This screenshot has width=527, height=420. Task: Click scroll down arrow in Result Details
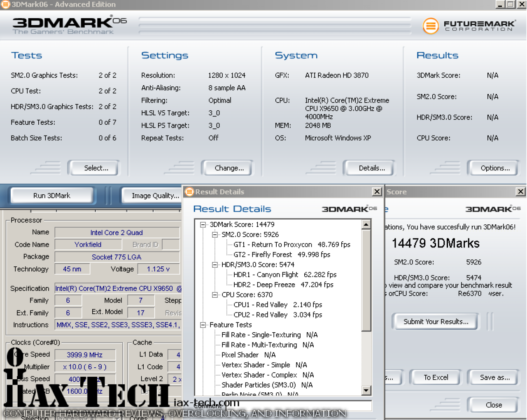[366, 390]
